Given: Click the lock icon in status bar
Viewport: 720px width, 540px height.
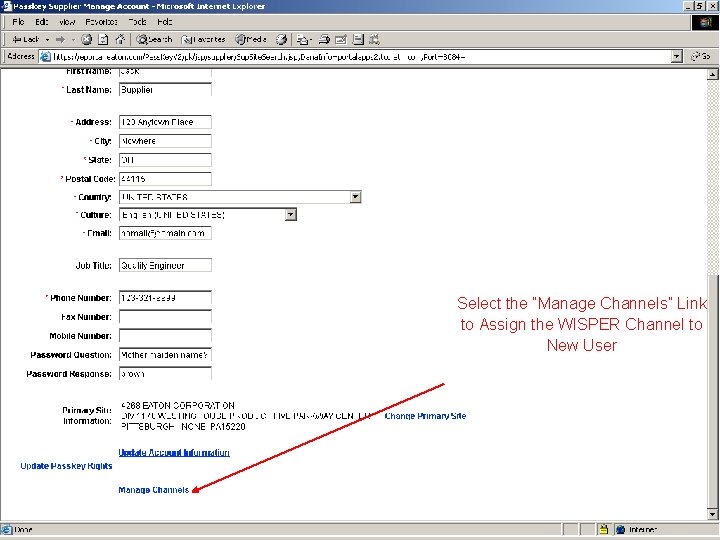Looking at the screenshot, I should pyautogui.click(x=604, y=529).
